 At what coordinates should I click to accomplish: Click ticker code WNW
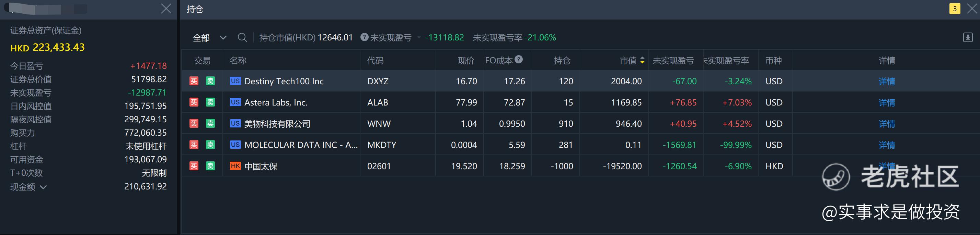pyautogui.click(x=379, y=124)
